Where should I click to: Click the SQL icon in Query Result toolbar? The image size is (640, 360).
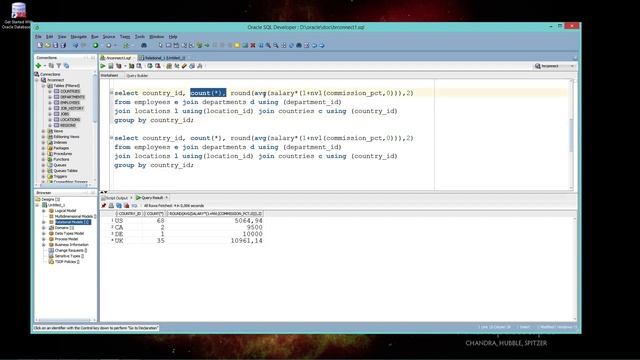(134, 206)
